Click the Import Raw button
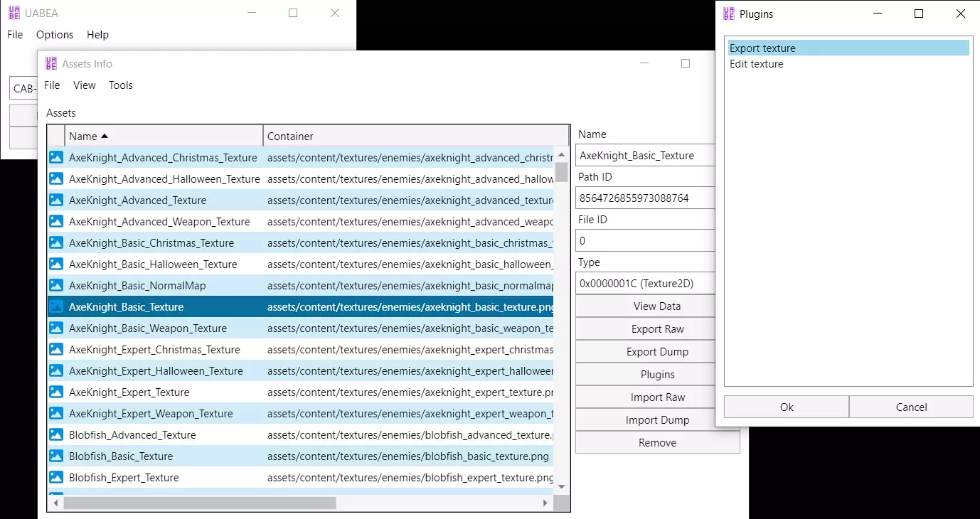 (x=657, y=397)
